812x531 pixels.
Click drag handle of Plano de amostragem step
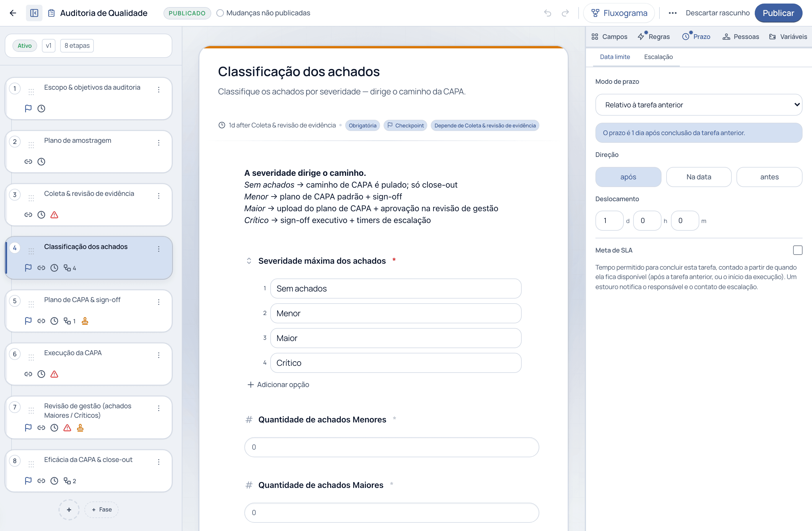click(x=31, y=145)
